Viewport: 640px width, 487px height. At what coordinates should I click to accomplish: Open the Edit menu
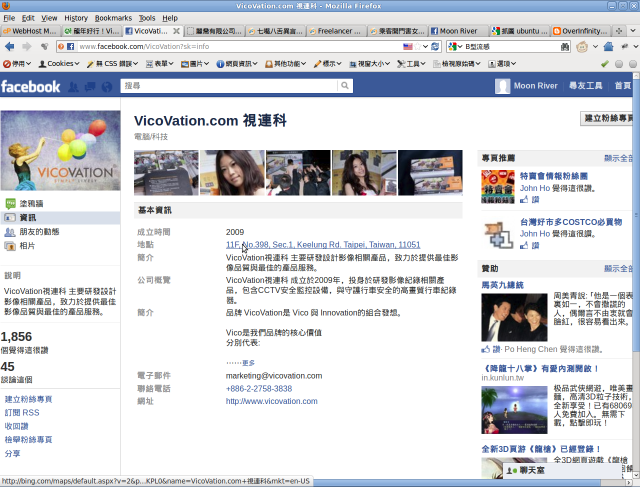pyautogui.click(x=28, y=18)
